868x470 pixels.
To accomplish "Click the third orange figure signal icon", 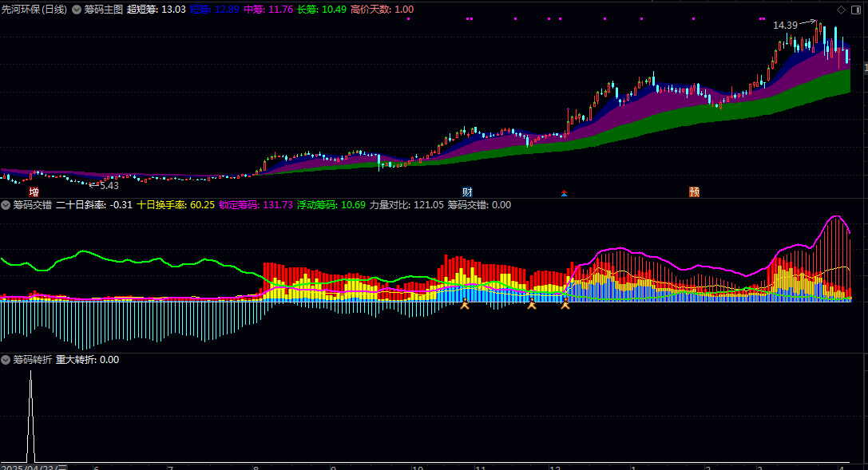I will pyautogui.click(x=565, y=303).
